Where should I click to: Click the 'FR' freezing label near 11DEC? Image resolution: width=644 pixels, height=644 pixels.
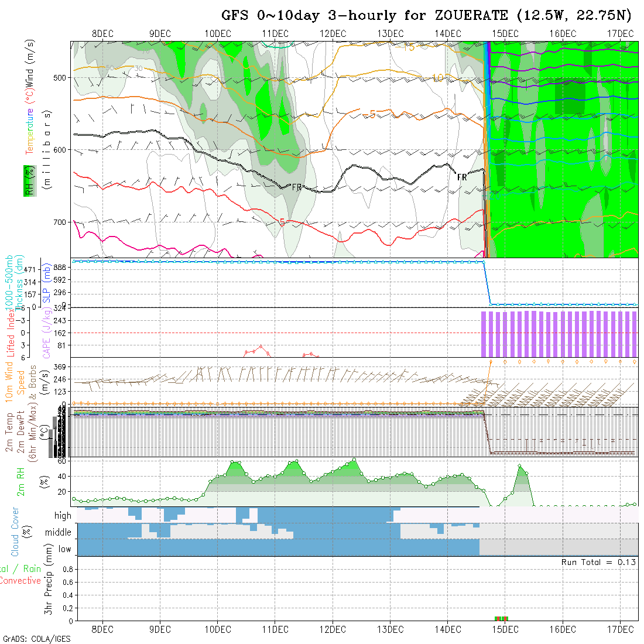pyautogui.click(x=297, y=187)
